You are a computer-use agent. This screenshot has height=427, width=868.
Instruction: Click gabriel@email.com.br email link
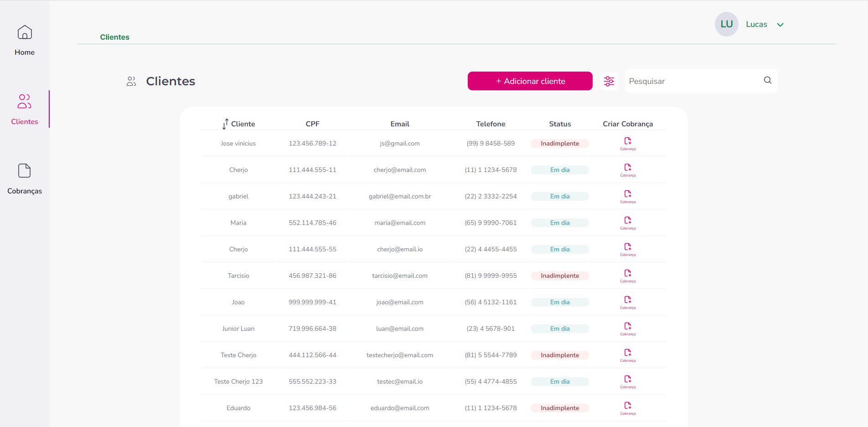tap(400, 196)
